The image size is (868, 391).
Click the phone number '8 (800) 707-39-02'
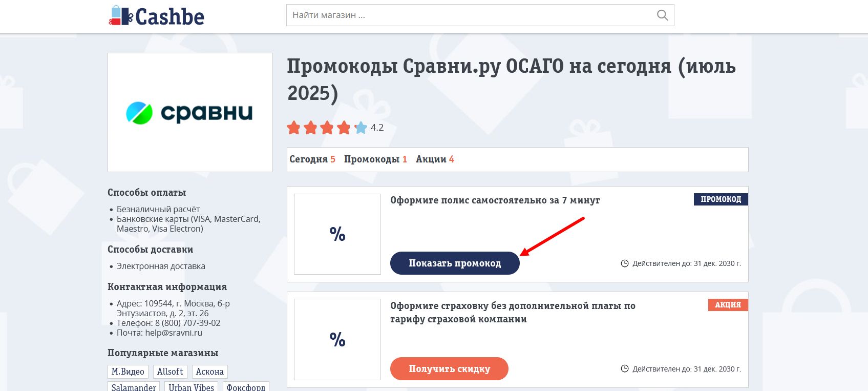point(188,323)
